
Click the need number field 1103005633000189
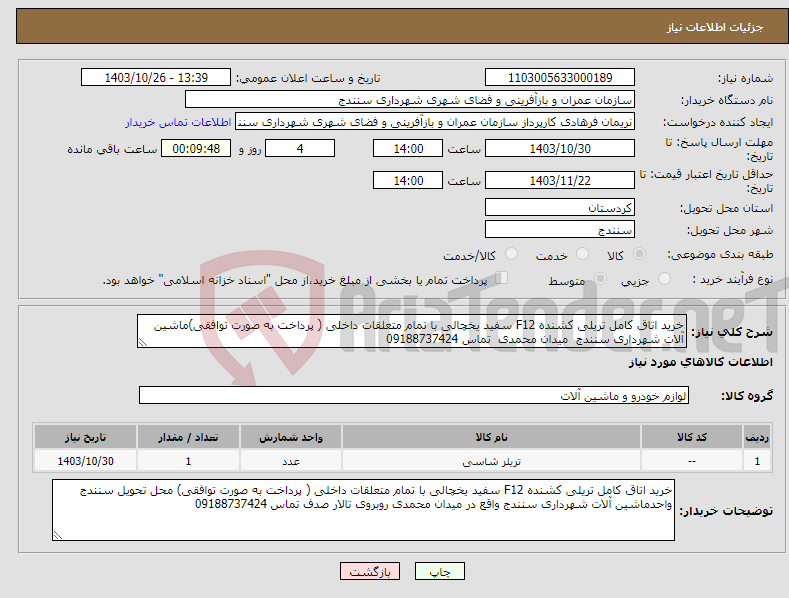[x=560, y=78]
